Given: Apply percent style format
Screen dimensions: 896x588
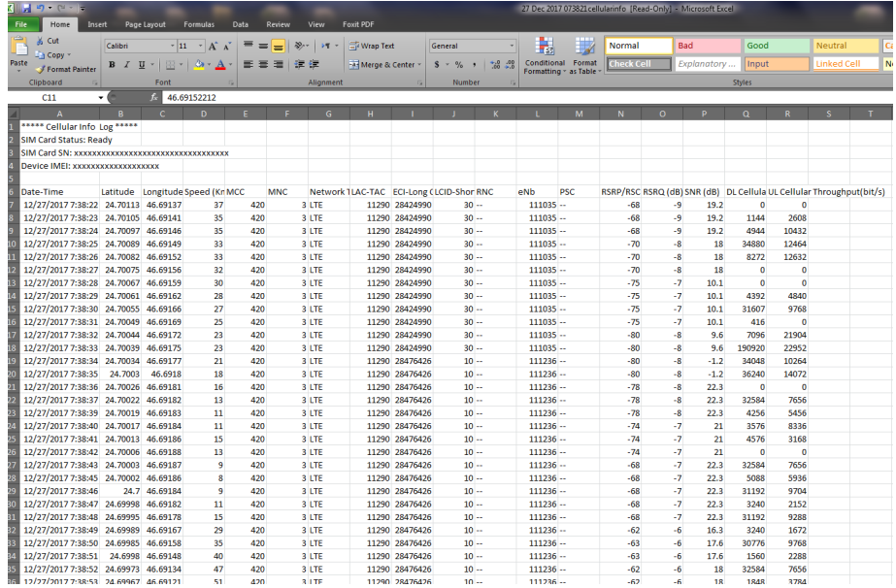Looking at the screenshot, I should point(459,65).
